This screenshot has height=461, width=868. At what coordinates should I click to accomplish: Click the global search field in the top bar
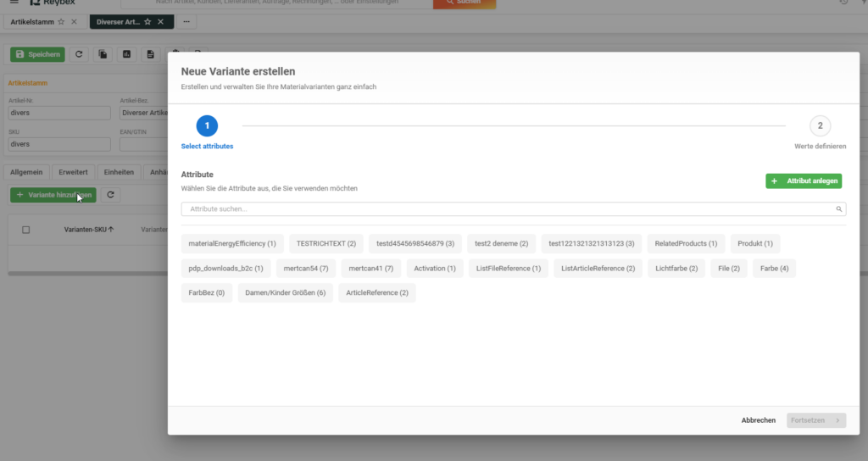click(277, 3)
